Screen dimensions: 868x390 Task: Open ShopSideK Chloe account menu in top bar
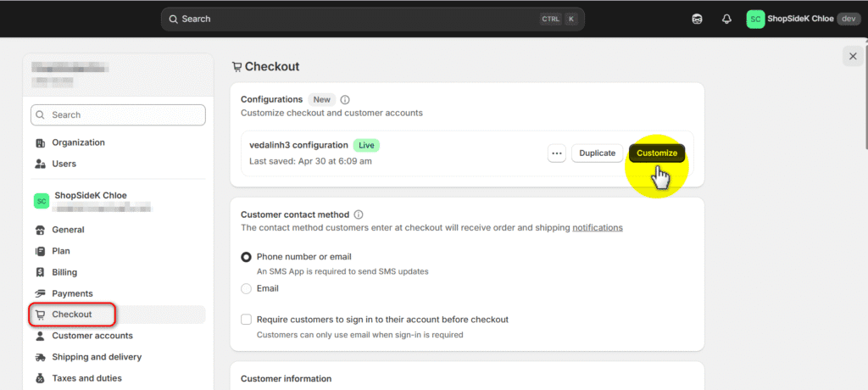(x=805, y=19)
